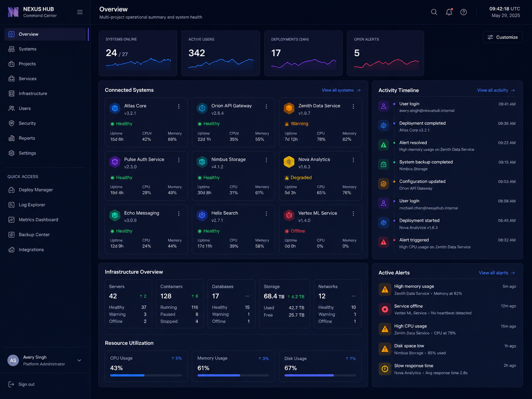Click the Sign out icon
532x399 pixels.
(11, 384)
